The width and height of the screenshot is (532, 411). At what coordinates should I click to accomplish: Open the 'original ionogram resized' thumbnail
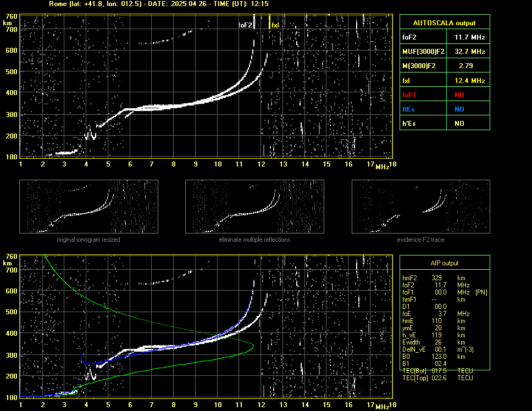coord(88,207)
